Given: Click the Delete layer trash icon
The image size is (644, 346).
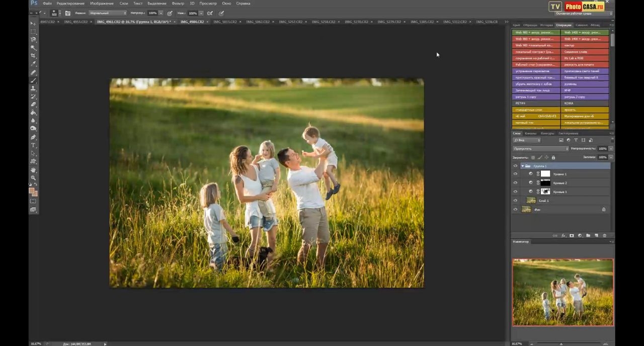Looking at the screenshot, I should tap(604, 236).
